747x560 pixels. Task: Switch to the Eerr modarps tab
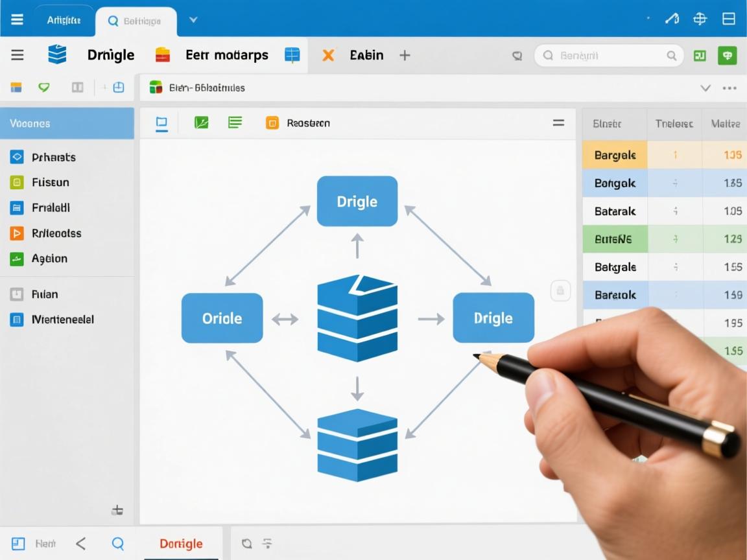(226, 55)
